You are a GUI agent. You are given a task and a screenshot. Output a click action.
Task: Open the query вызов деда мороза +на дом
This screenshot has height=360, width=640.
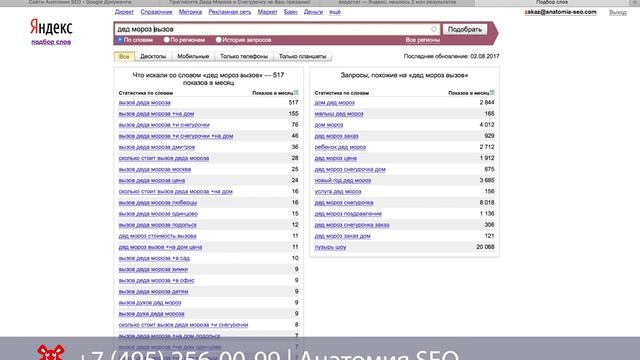click(156, 114)
